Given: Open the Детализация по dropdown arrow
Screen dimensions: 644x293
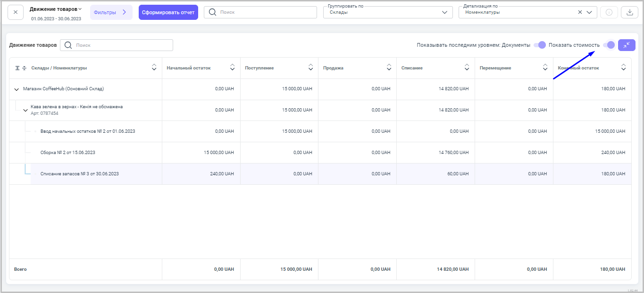Looking at the screenshot, I should coord(589,12).
